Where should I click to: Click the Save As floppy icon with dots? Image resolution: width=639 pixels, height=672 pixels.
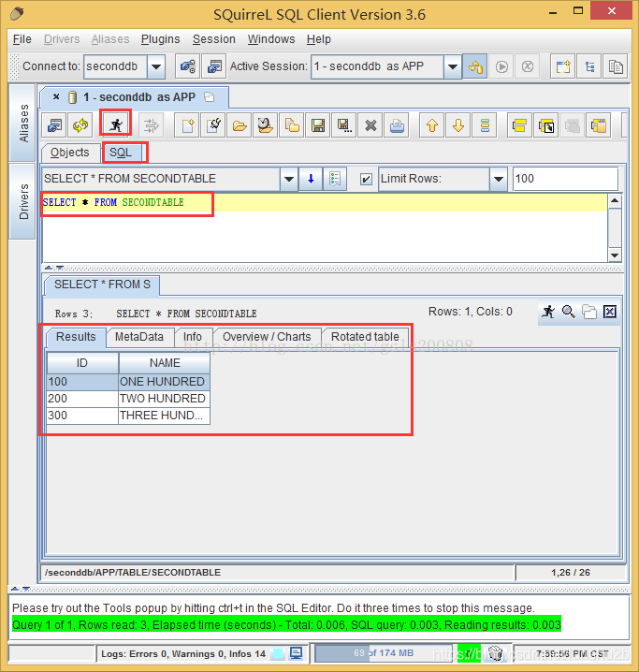(344, 125)
